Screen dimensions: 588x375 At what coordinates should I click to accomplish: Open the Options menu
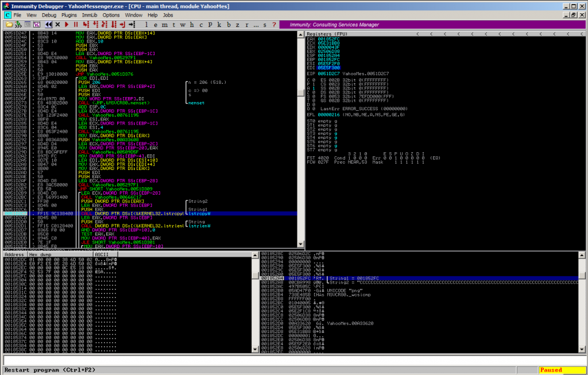[x=111, y=15]
